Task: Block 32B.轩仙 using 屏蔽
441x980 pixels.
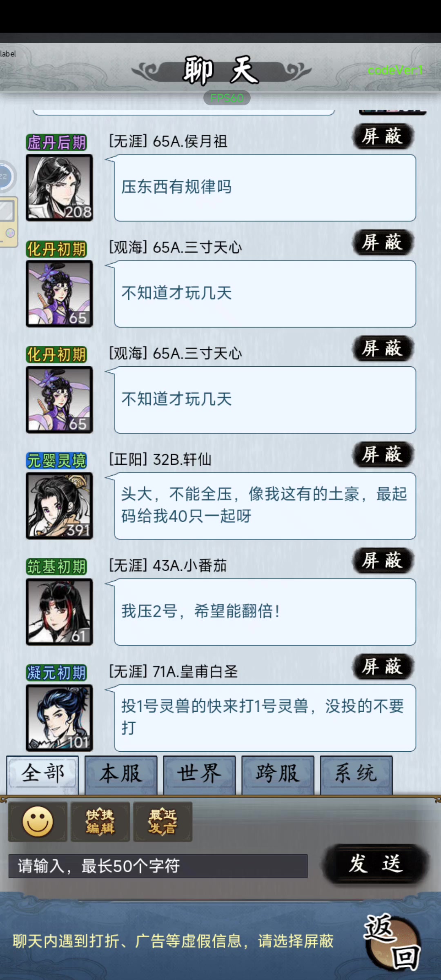Action: (383, 454)
